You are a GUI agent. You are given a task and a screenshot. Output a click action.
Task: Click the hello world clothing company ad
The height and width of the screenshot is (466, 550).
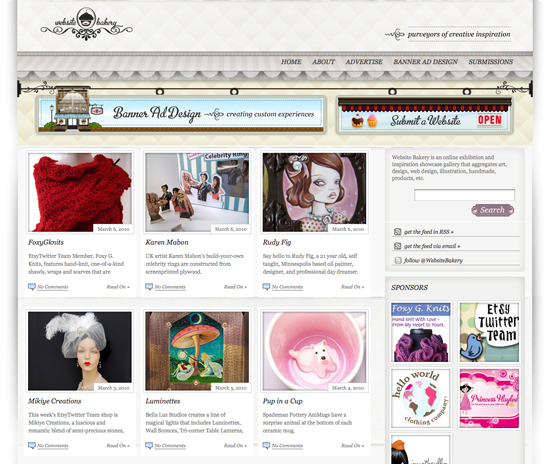pyautogui.click(x=421, y=398)
